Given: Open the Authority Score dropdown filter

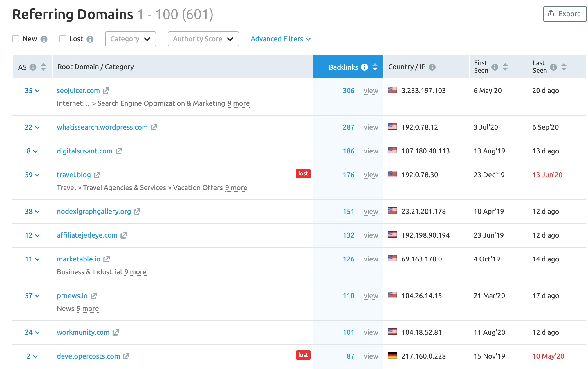Looking at the screenshot, I should coord(203,39).
